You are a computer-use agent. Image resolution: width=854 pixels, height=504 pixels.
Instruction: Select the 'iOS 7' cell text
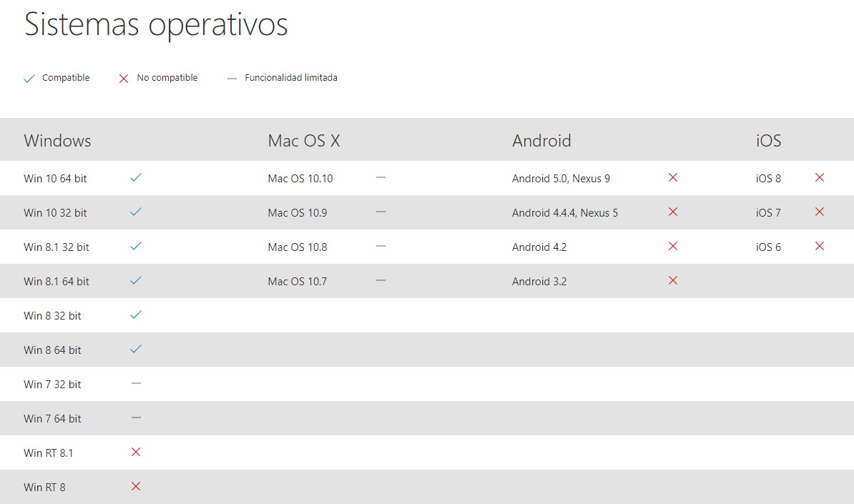click(x=768, y=213)
